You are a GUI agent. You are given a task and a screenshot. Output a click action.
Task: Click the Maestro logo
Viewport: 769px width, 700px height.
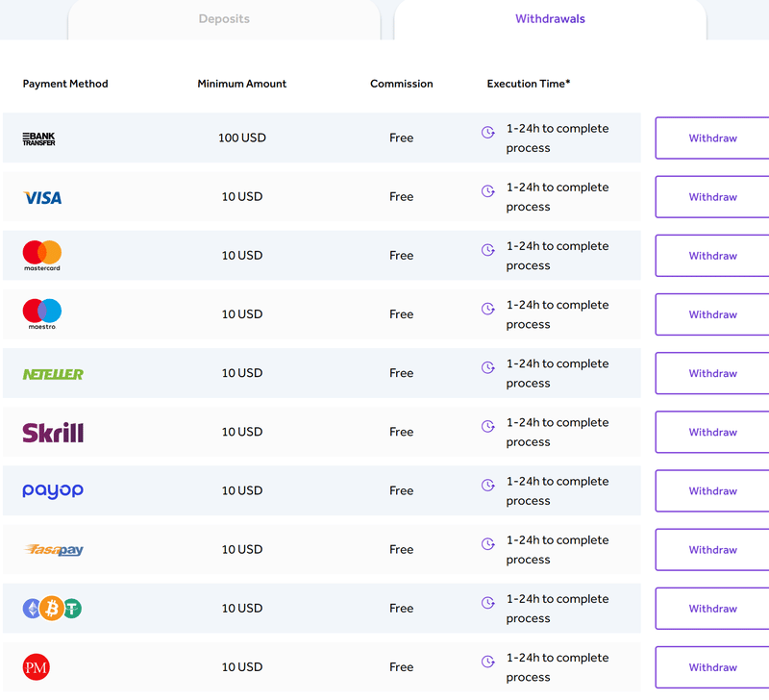(x=42, y=314)
